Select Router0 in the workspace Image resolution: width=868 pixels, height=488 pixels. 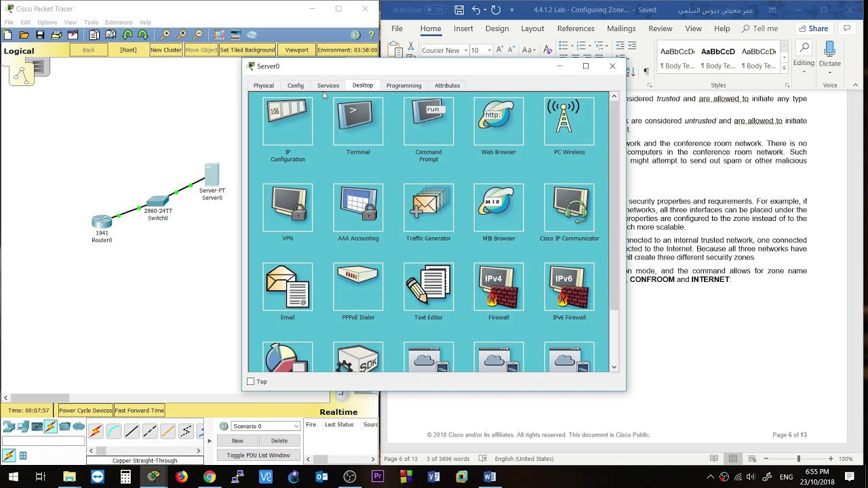coord(102,221)
